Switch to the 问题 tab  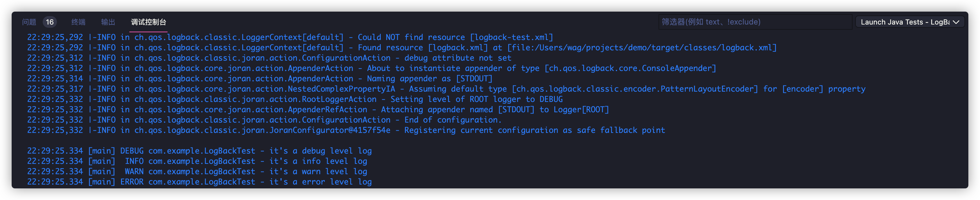click(x=29, y=22)
